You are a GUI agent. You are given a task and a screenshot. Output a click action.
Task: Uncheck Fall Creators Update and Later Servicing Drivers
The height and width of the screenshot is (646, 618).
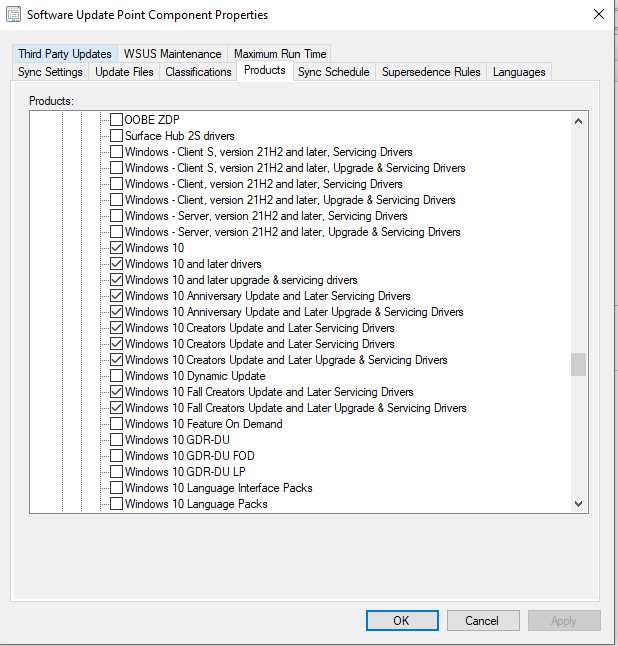[117, 392]
